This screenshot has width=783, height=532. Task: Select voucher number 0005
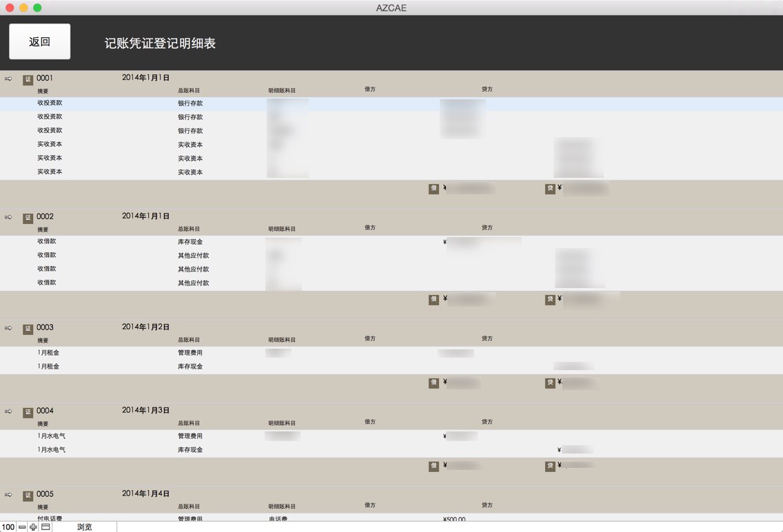pyautogui.click(x=44, y=494)
